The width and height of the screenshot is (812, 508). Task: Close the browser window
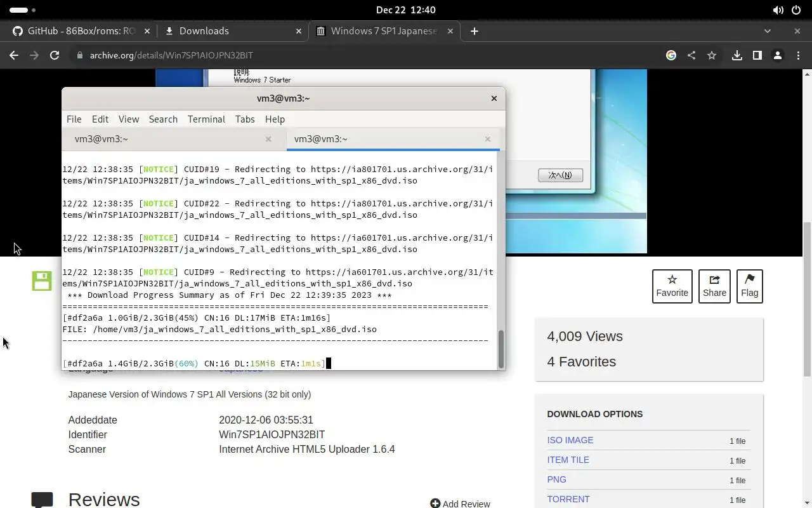click(x=797, y=31)
